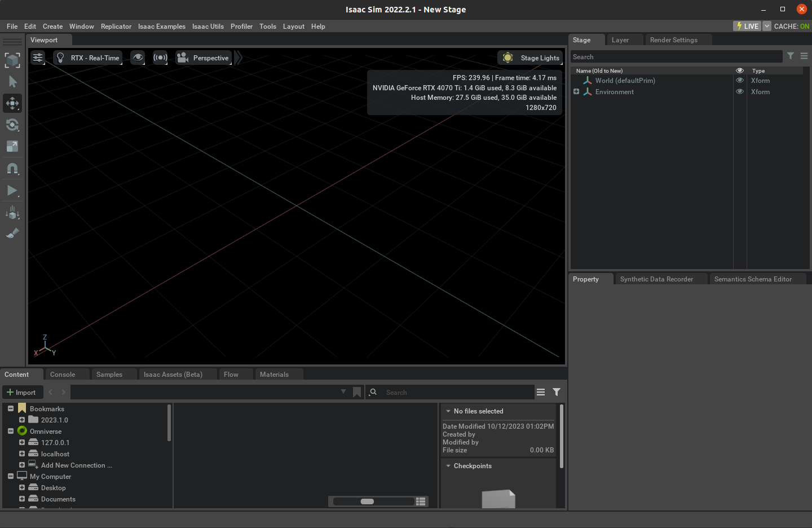Click the LIVE session button

(x=747, y=26)
